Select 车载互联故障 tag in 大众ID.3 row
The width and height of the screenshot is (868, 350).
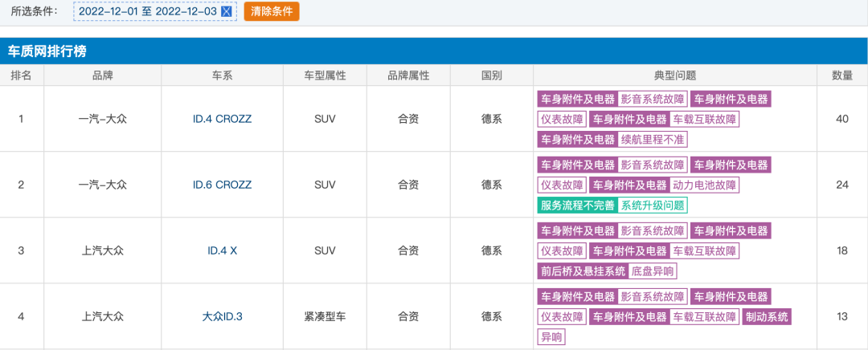coord(705,317)
